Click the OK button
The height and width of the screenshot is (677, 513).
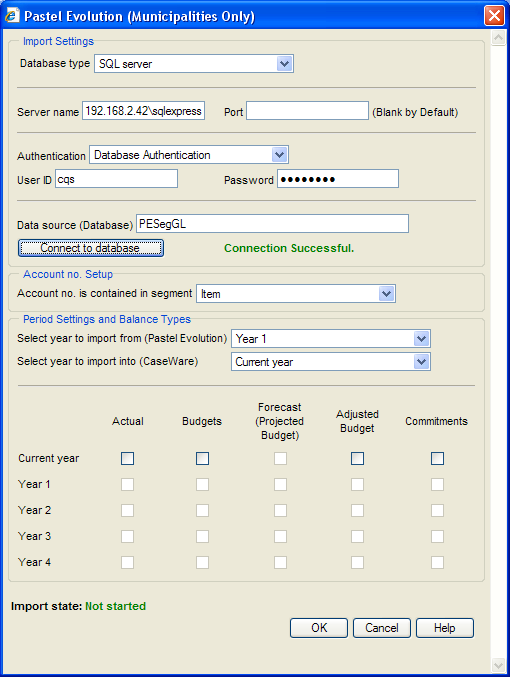pos(319,628)
